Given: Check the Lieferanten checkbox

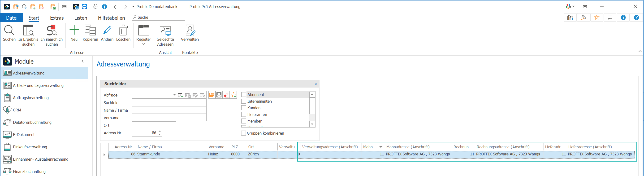Looking at the screenshot, I should [244, 115].
